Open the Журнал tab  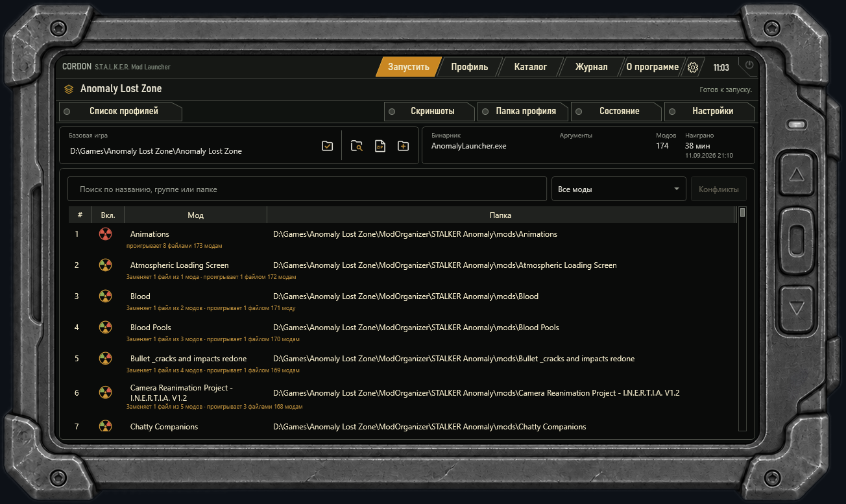point(592,67)
